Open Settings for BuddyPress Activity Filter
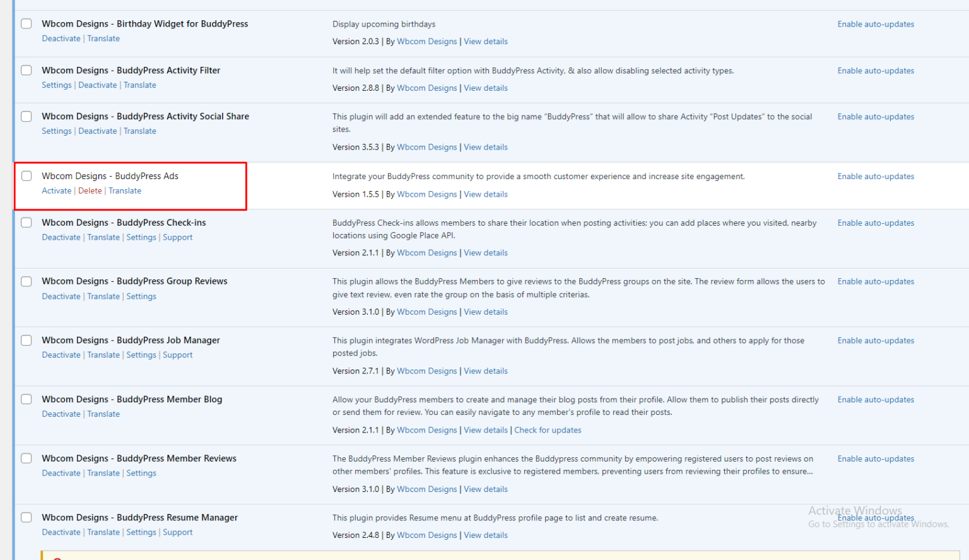This screenshot has width=969, height=560. pyautogui.click(x=56, y=85)
